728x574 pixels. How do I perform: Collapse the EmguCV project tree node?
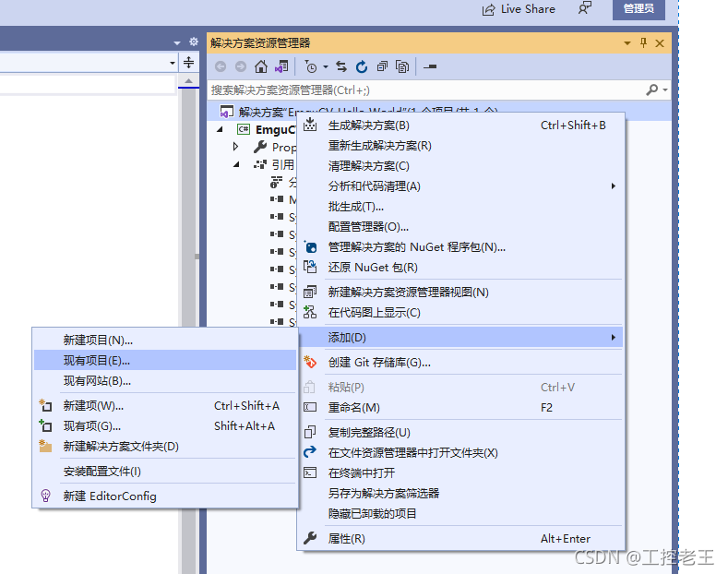point(221,129)
